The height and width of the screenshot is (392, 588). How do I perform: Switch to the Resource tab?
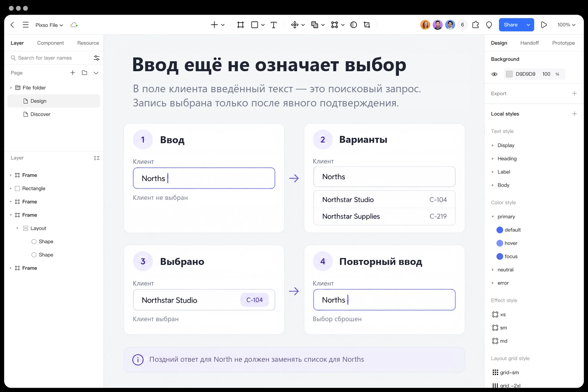tap(88, 43)
